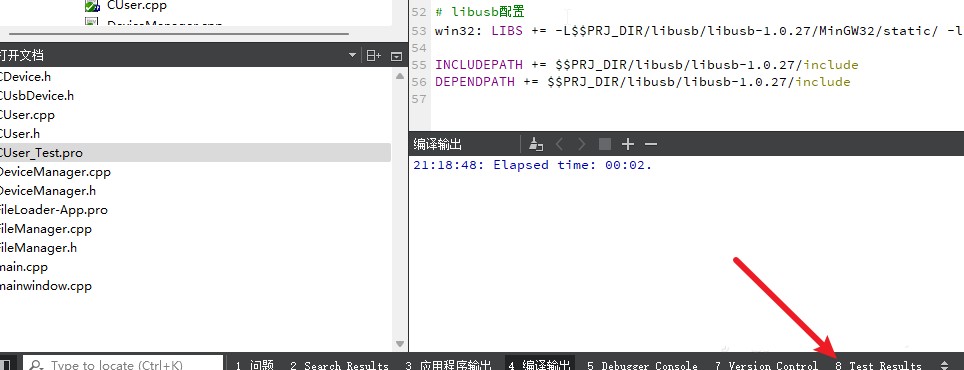This screenshot has height=370, width=964.
Task: Click the CUser.cpp file icon in tree
Action: click(x=92, y=6)
